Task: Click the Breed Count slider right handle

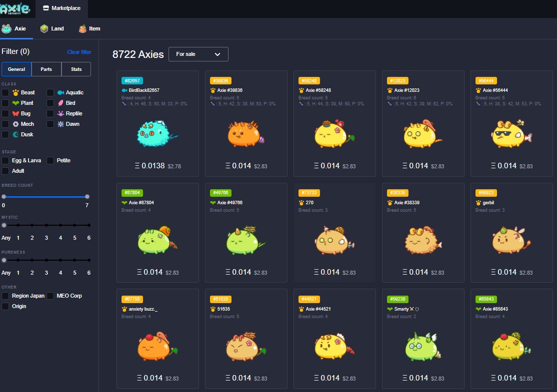Action: pos(87,197)
